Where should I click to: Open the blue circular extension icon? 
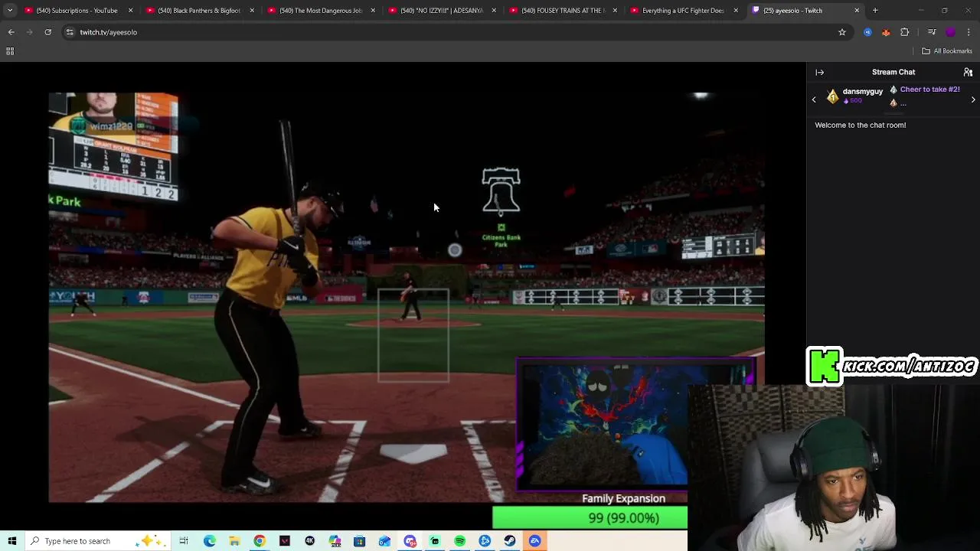point(867,32)
